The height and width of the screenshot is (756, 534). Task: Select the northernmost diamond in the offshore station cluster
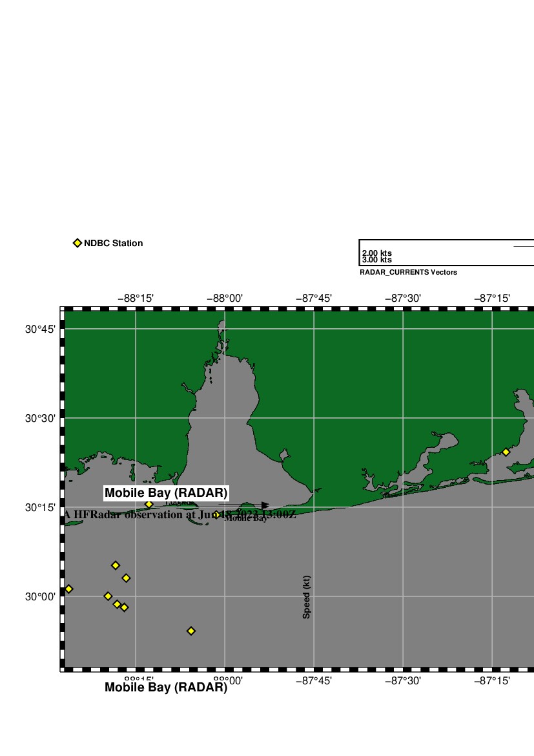pyautogui.click(x=116, y=565)
